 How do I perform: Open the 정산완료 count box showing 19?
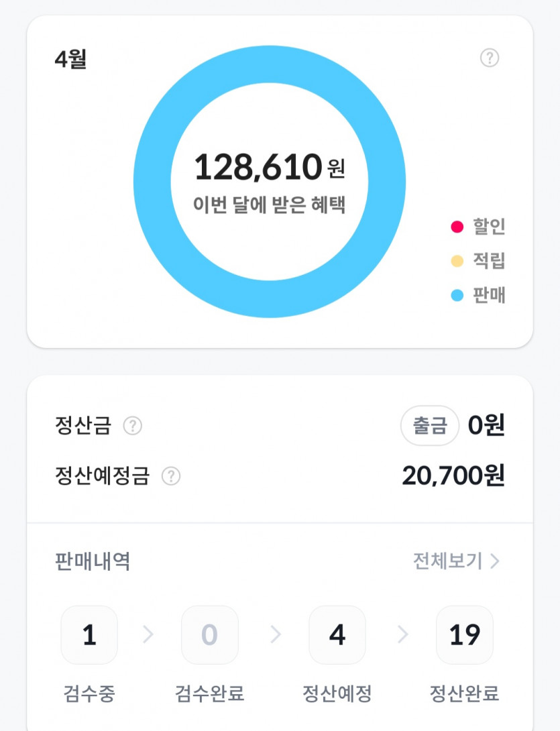[465, 635]
